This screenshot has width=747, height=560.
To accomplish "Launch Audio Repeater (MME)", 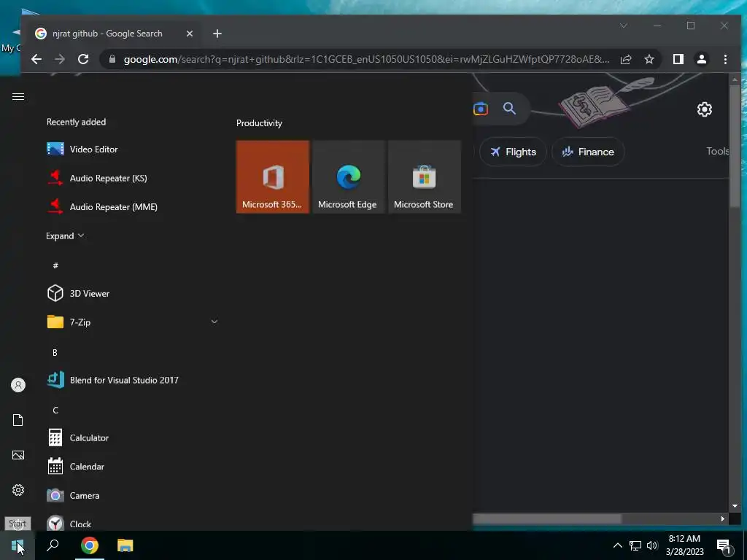I will coord(131,206).
